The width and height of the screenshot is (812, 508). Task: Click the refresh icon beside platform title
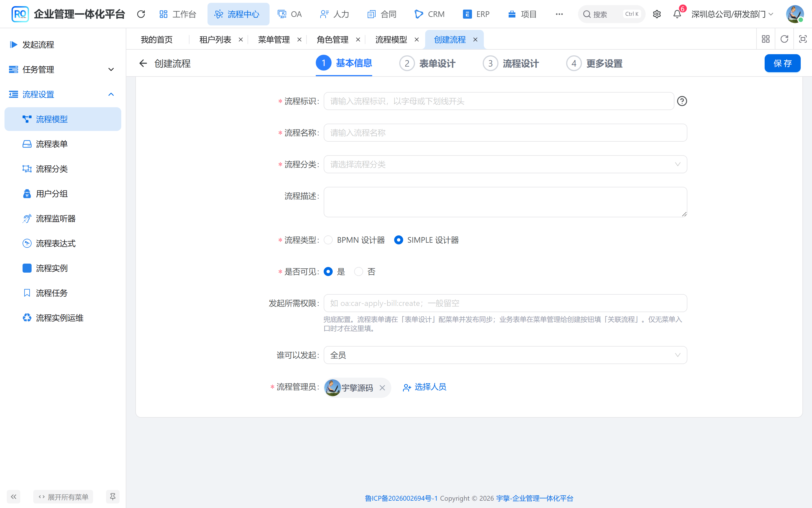tap(141, 14)
